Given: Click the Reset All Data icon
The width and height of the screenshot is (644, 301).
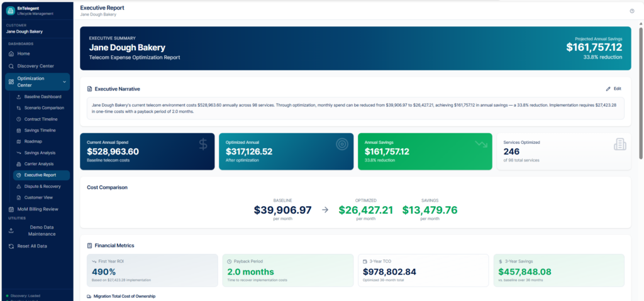Looking at the screenshot, I should (x=11, y=246).
